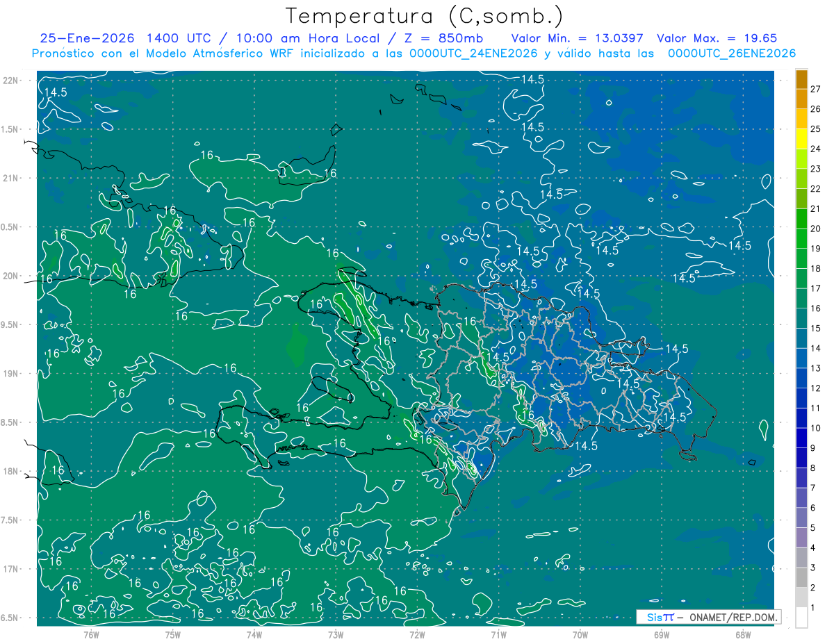Click the 27 label on the color scale
Viewport: 834px width, 644px height.
click(815, 89)
